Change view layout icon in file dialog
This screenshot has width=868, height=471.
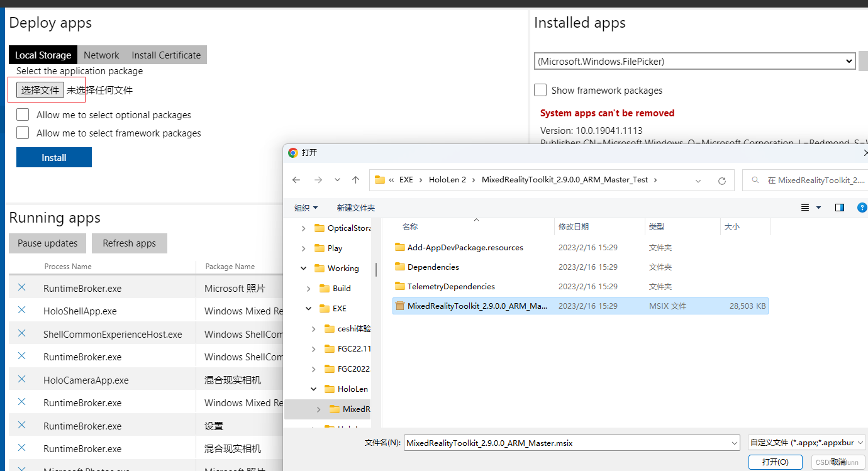click(805, 208)
